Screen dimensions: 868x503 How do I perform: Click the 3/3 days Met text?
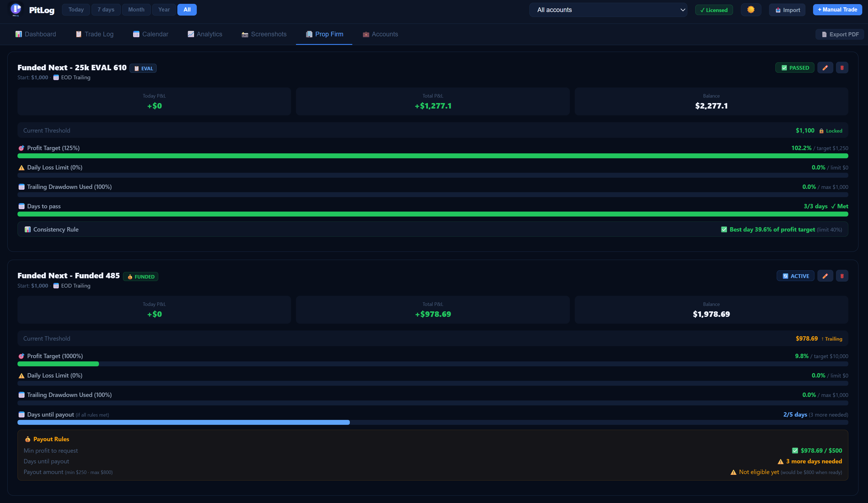[826, 206]
